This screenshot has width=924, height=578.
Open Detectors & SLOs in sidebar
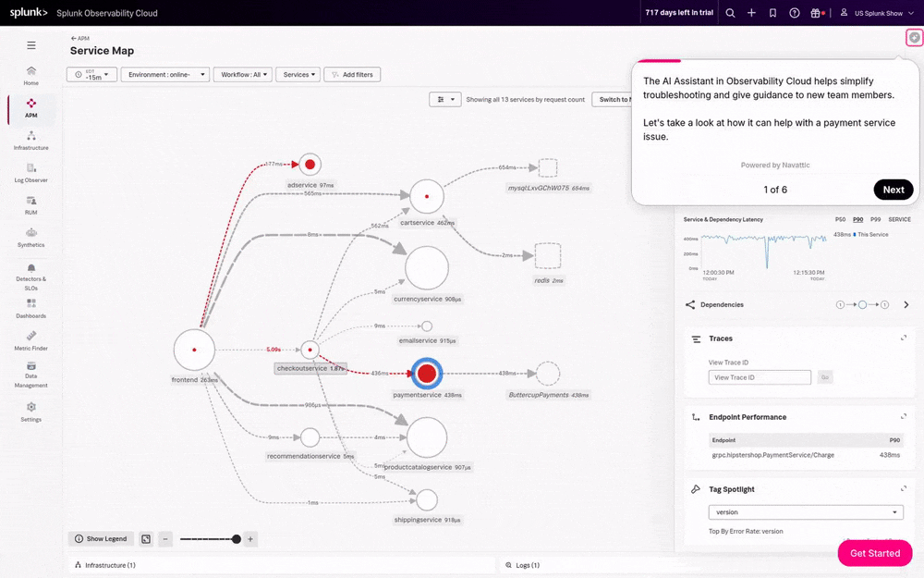tap(31, 277)
